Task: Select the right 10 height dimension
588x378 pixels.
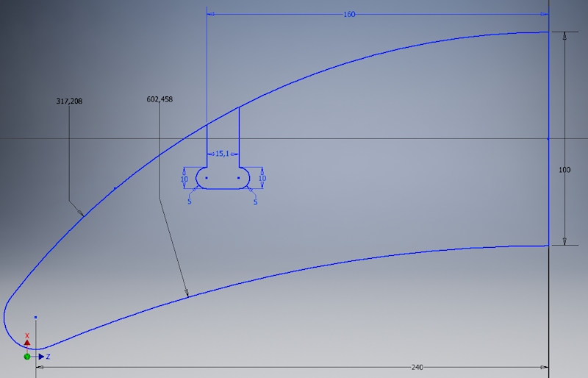Action: [262, 178]
